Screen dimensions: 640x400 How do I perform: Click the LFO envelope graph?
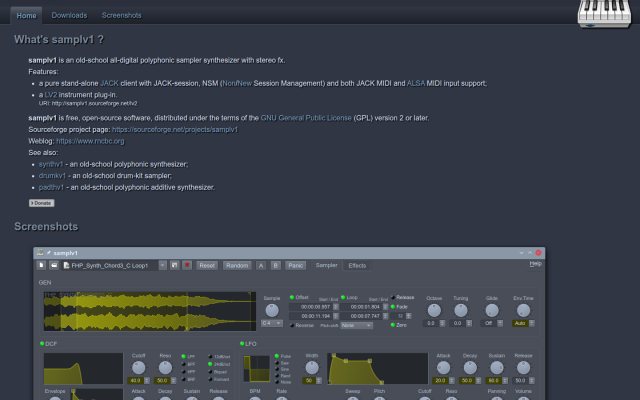[x=378, y=369]
